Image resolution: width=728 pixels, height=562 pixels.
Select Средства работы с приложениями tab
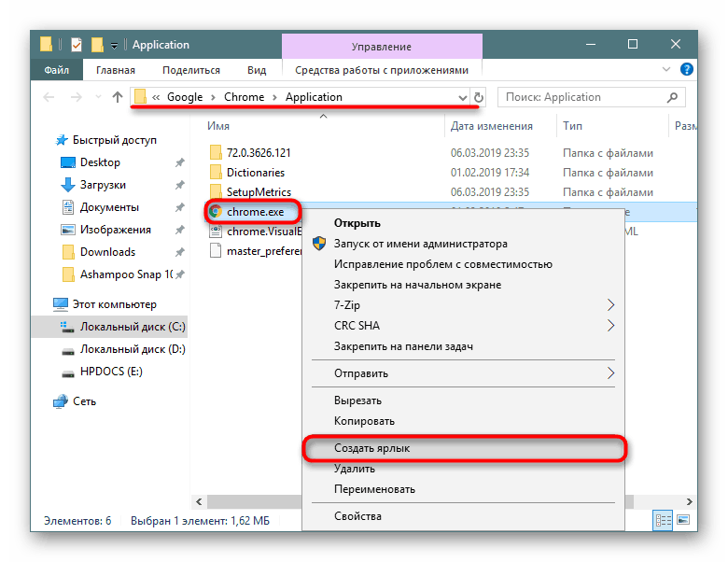[382, 70]
